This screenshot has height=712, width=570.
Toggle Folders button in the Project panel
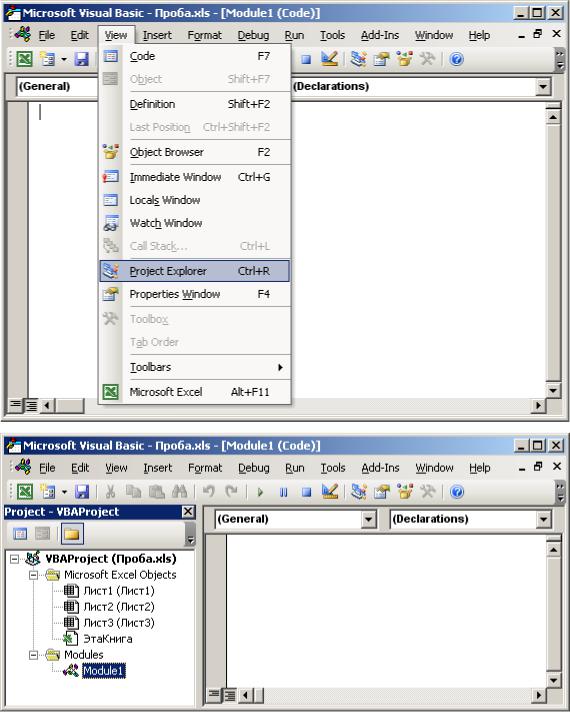tap(72, 534)
